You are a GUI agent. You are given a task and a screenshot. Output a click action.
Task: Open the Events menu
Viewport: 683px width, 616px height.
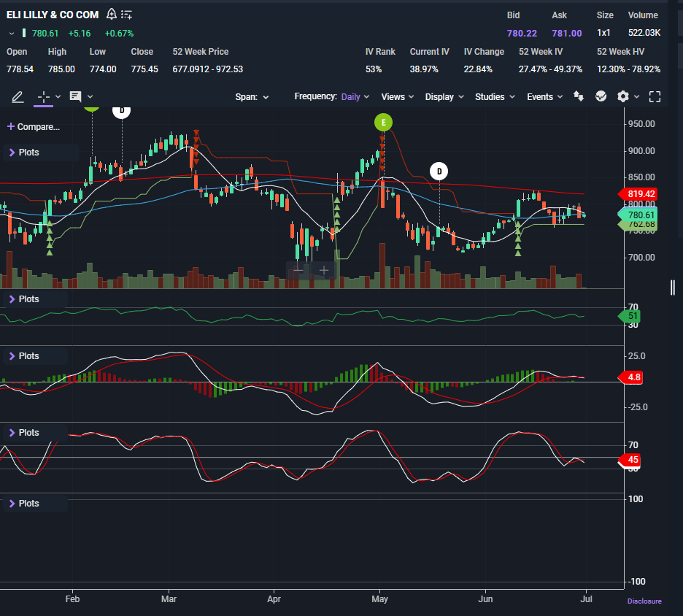pos(544,97)
